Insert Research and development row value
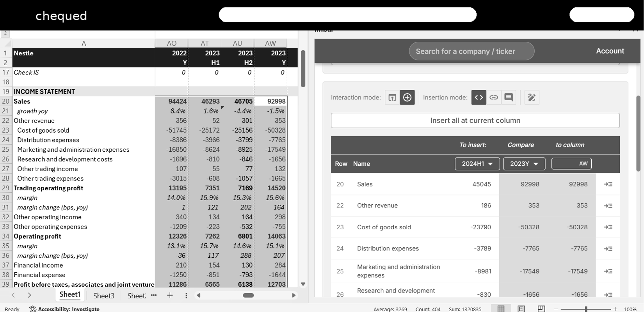The width and height of the screenshot is (644, 312). click(x=608, y=294)
